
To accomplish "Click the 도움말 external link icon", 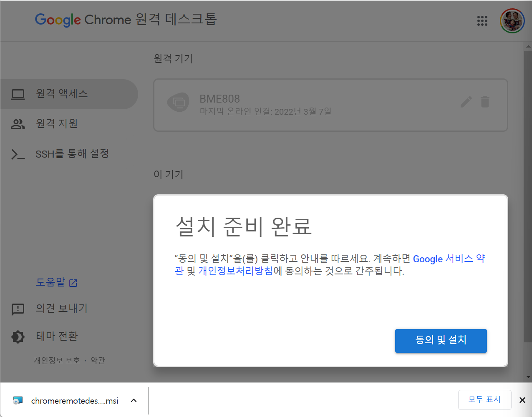I will (x=73, y=283).
